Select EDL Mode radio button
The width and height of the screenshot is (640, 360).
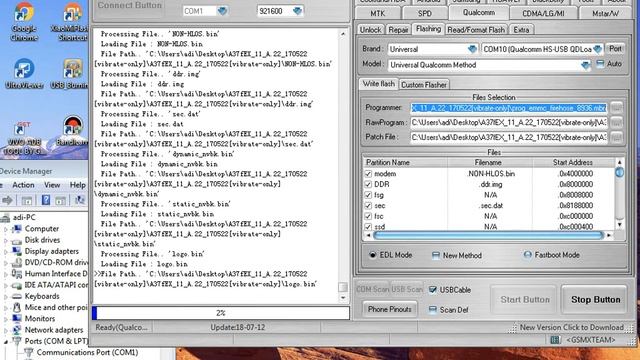372,255
